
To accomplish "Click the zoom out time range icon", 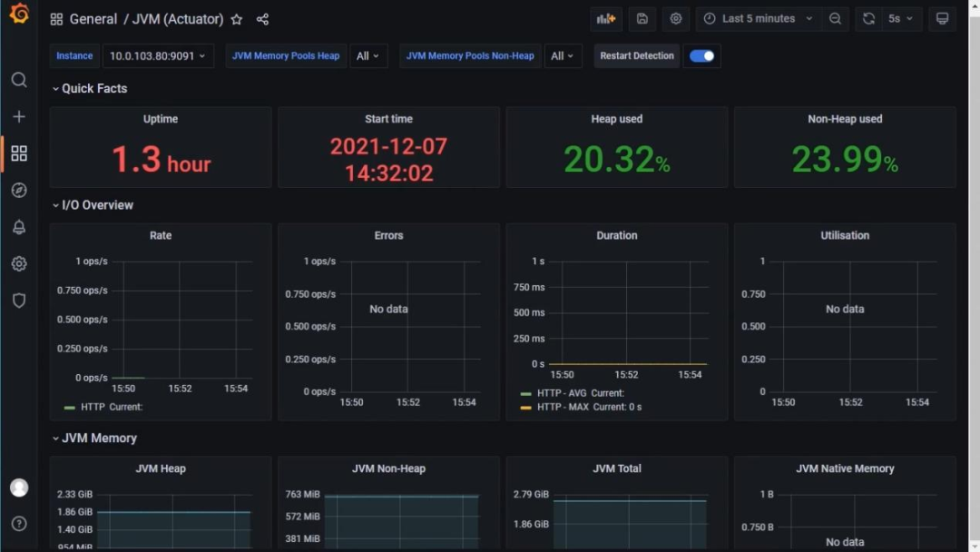I will point(835,19).
